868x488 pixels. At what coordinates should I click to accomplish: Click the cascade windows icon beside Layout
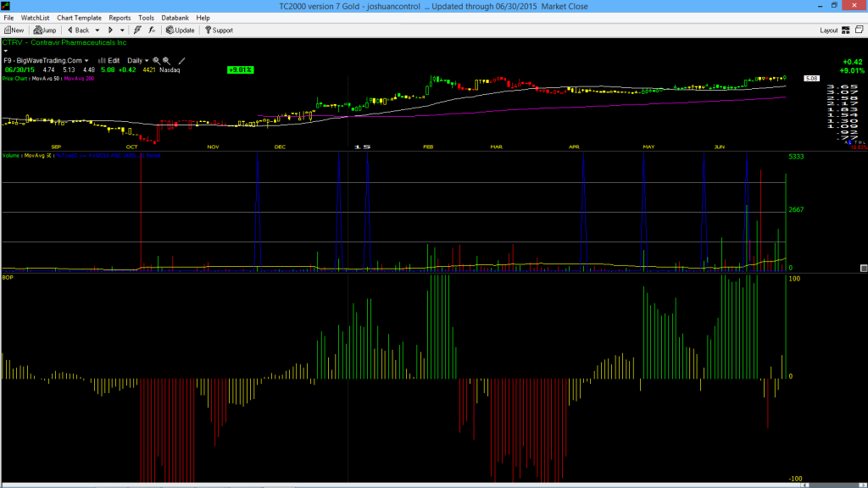860,30
